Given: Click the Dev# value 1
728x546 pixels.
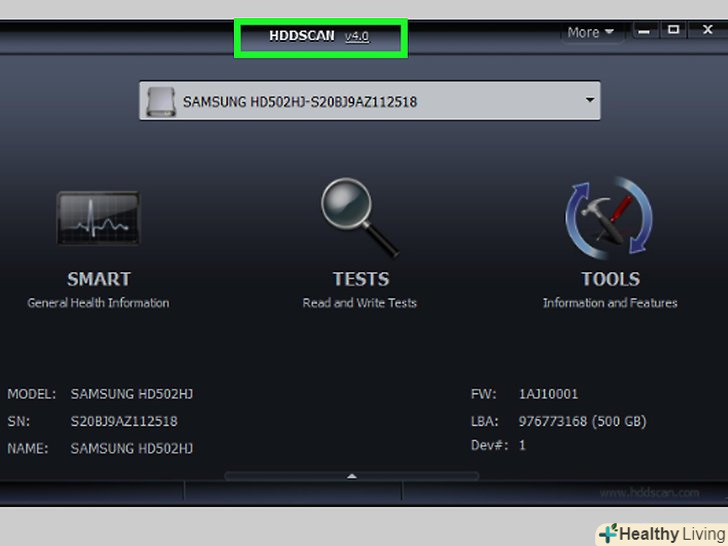Looking at the screenshot, I should point(522,445).
